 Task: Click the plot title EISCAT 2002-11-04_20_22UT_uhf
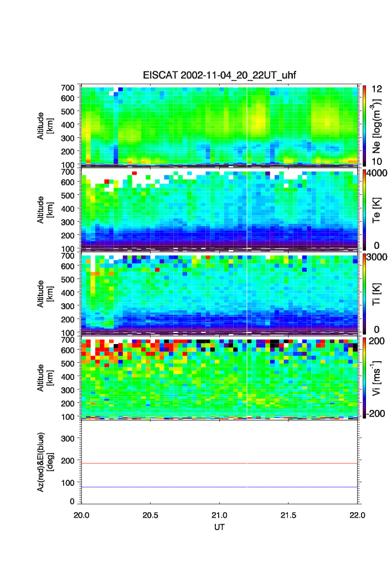coord(220,76)
